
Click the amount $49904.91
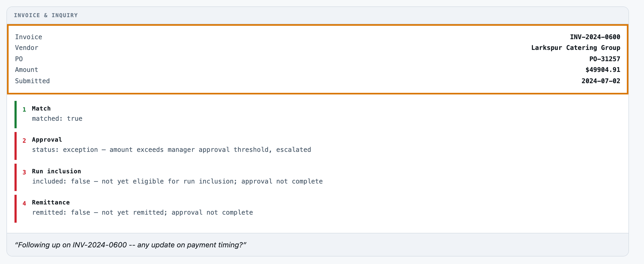click(603, 70)
